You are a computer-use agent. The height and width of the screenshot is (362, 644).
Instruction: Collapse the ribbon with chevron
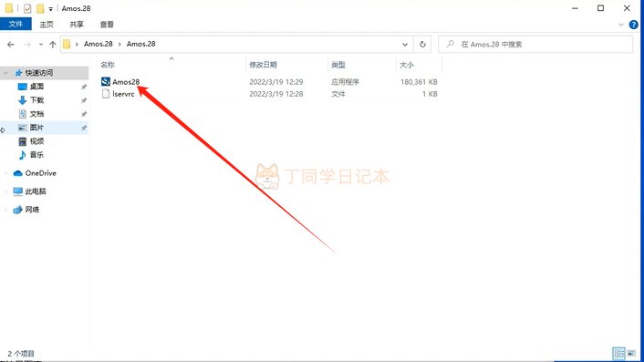point(621,25)
